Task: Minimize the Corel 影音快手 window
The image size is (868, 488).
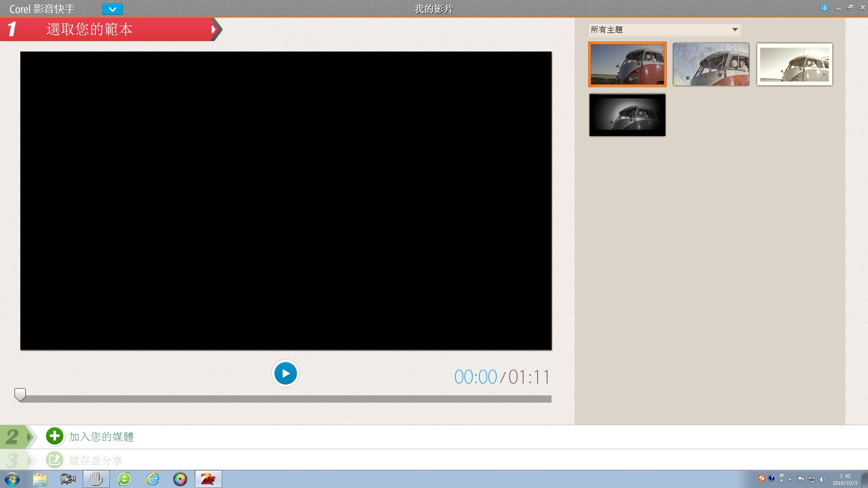Action: 838,9
